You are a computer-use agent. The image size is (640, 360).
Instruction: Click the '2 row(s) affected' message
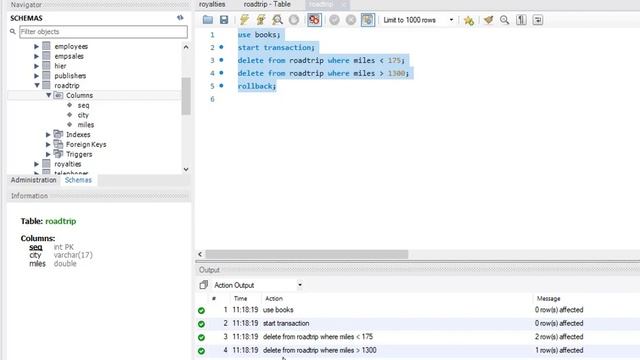(x=559, y=337)
